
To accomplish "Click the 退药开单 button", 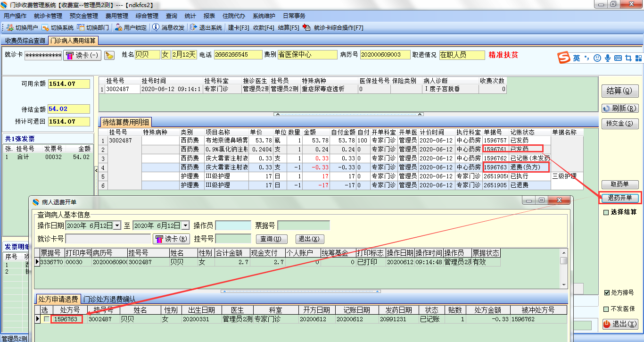I will tap(620, 198).
